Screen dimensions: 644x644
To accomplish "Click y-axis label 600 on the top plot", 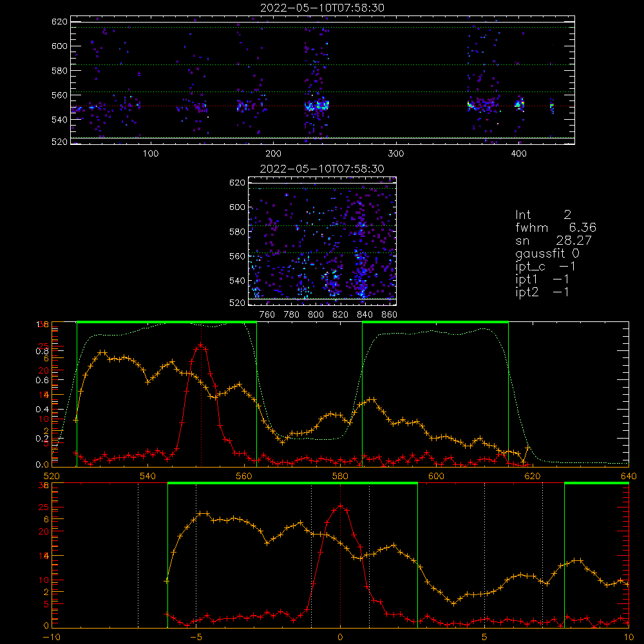I will (x=59, y=46).
